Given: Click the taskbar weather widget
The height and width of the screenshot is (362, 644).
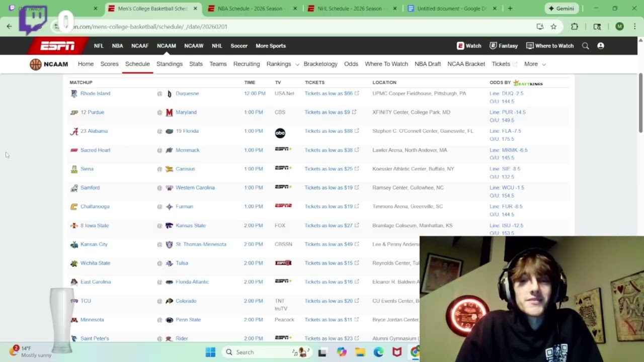Looking at the screenshot, I should [x=31, y=351].
